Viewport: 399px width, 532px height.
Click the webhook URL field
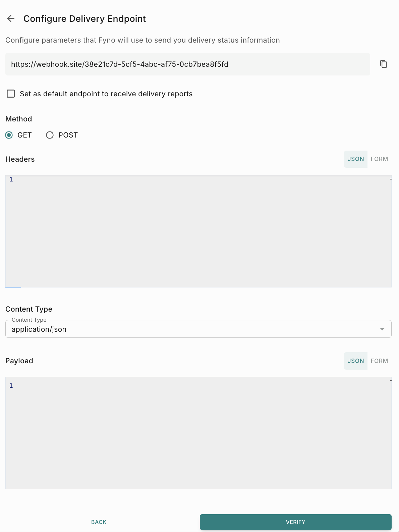coord(187,64)
